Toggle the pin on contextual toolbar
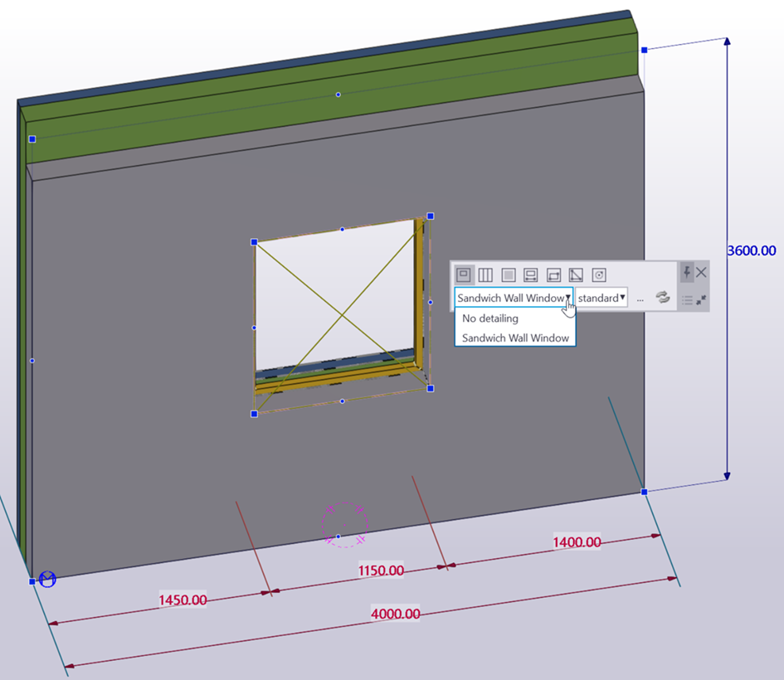The height and width of the screenshot is (680, 784). coord(687,272)
